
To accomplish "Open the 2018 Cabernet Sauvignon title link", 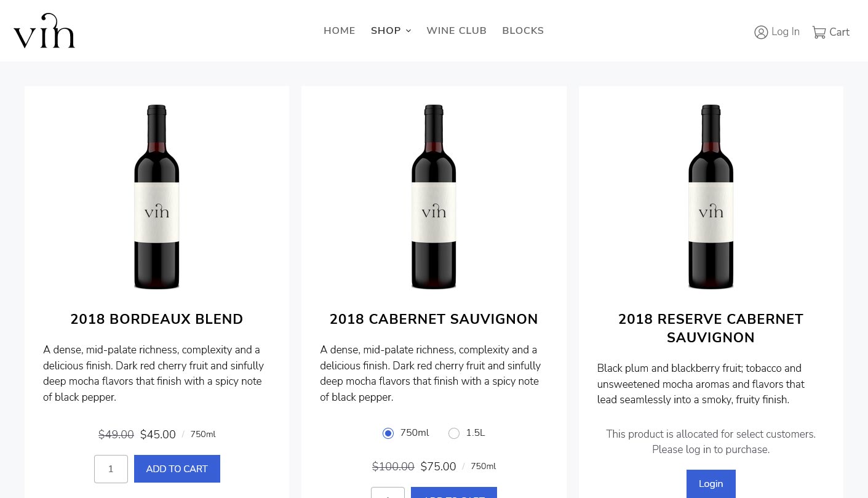I will coord(434,319).
